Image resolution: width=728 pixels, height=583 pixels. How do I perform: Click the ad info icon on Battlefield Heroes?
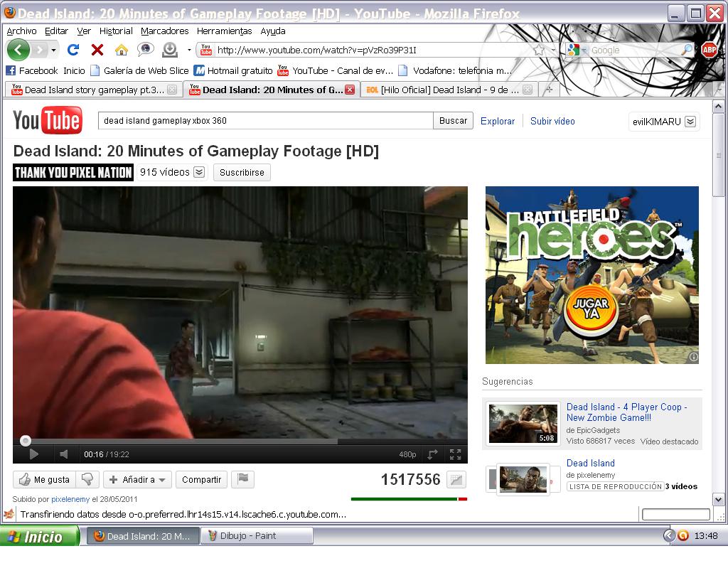(x=694, y=357)
